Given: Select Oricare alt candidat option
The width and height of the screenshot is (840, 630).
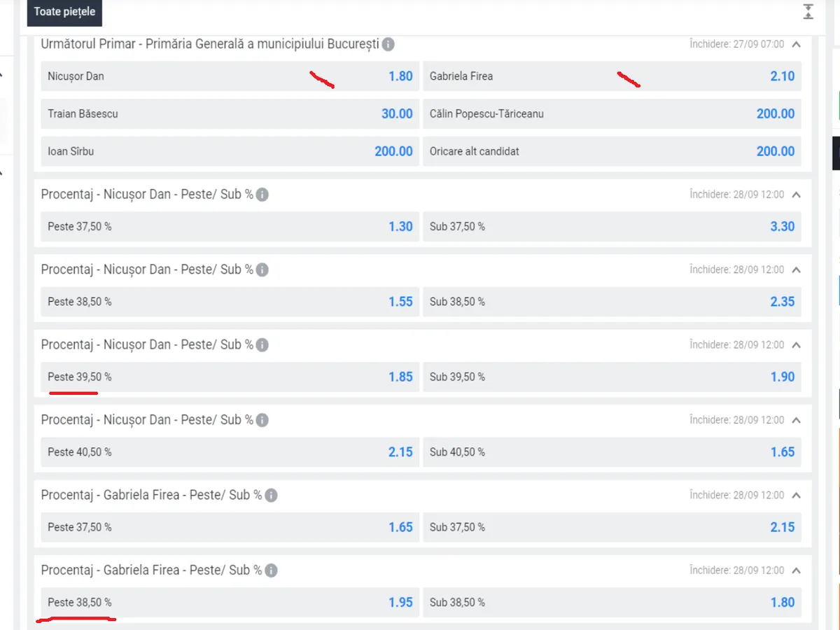Looking at the screenshot, I should tap(611, 151).
